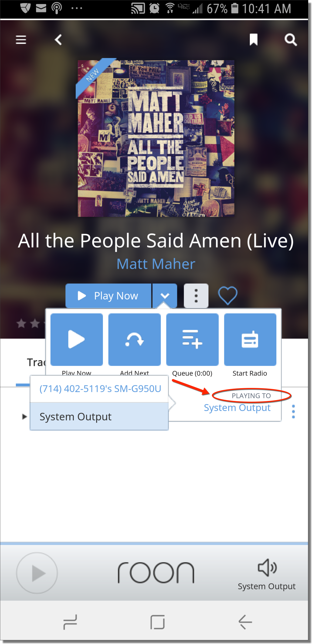Tap the Add Next tile icon
The width and height of the screenshot is (312, 644).
(134, 339)
